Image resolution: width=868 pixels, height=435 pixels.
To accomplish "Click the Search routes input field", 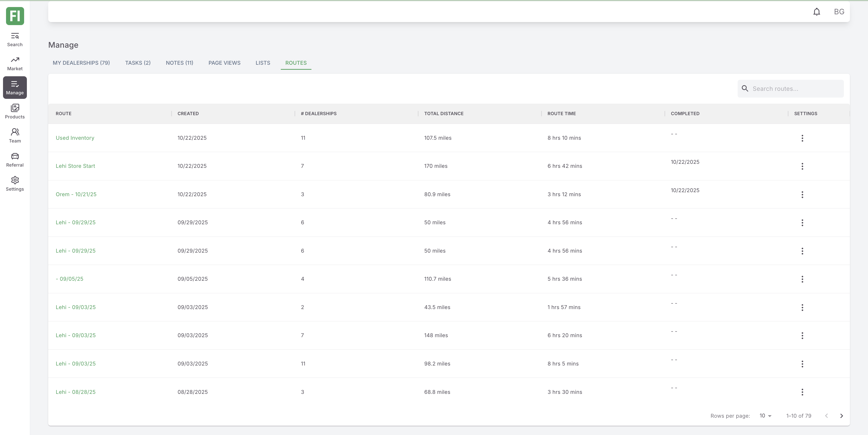I will 795,89.
